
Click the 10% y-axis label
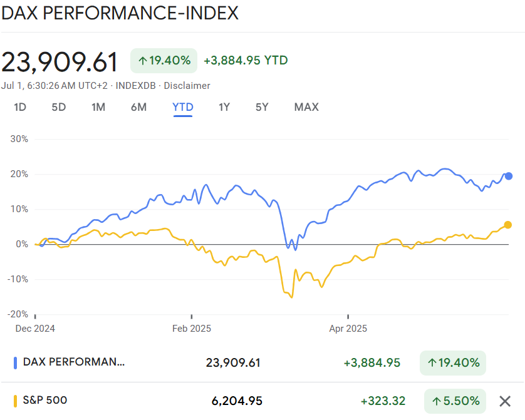pyautogui.click(x=19, y=209)
